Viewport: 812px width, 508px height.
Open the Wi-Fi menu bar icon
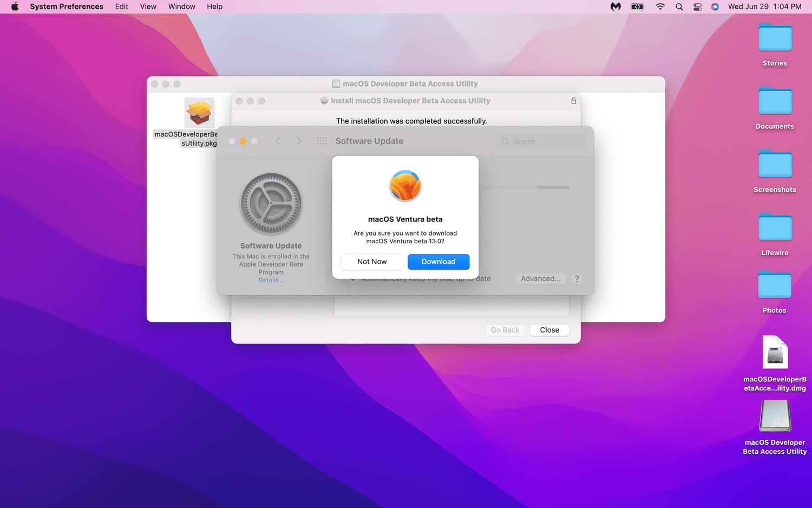tap(660, 6)
